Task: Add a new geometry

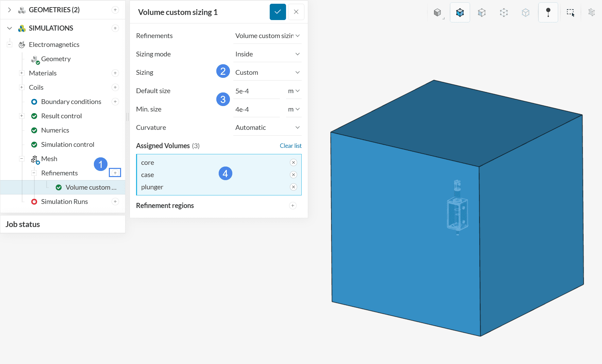Action: [x=115, y=10]
